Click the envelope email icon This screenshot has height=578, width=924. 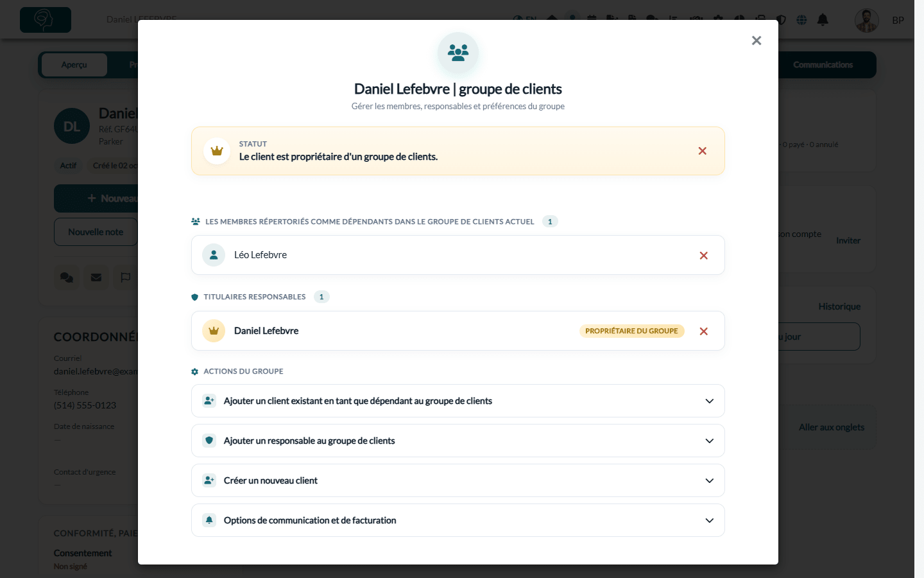[96, 277]
